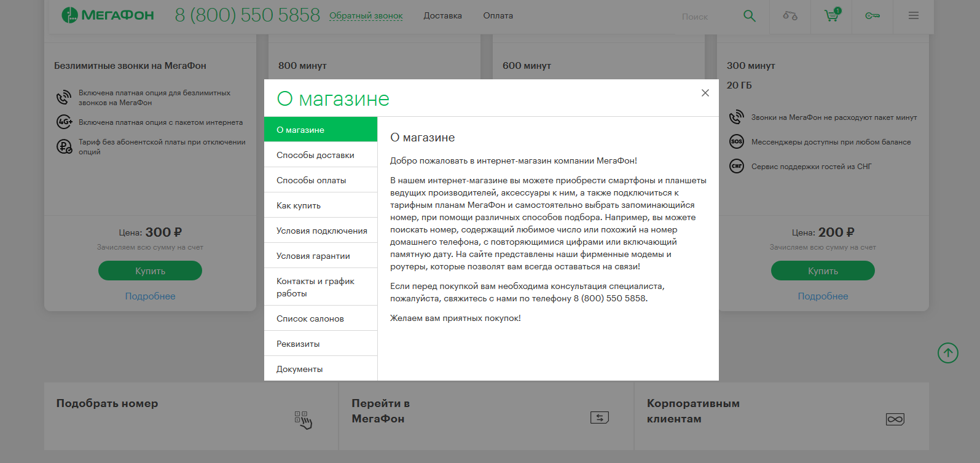Open the "Подобрать номер" tile
The image size is (980, 463).
click(x=191, y=416)
